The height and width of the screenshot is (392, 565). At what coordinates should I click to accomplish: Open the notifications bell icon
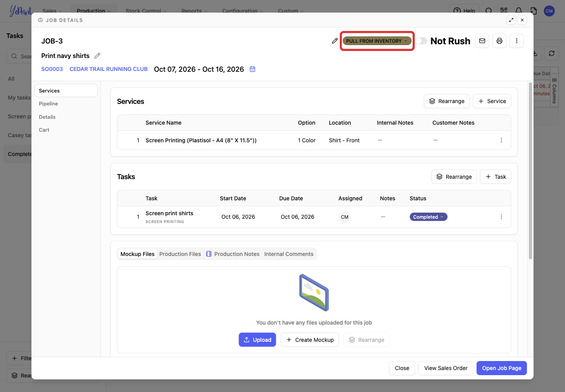point(519,11)
